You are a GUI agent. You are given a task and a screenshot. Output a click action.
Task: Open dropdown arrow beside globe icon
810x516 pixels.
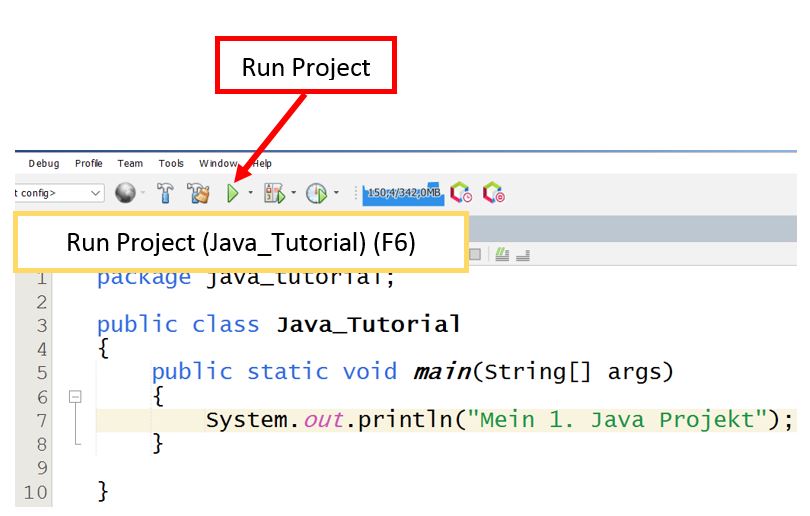tap(143, 193)
